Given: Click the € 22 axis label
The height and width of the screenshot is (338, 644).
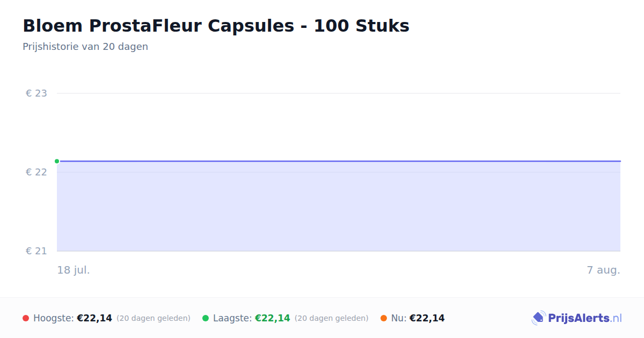Looking at the screenshot, I should pos(36,172).
